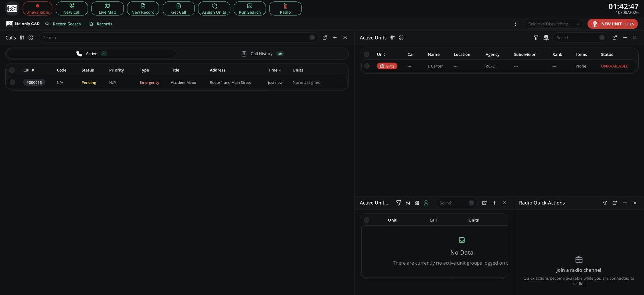
Task: Click the Route 1 and Main Street address
Action: tap(230, 83)
